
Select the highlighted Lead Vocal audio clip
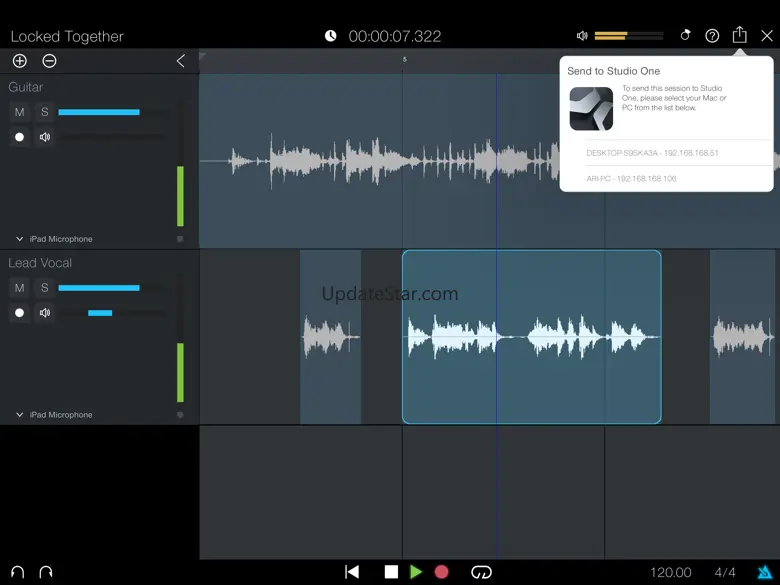(x=531, y=337)
